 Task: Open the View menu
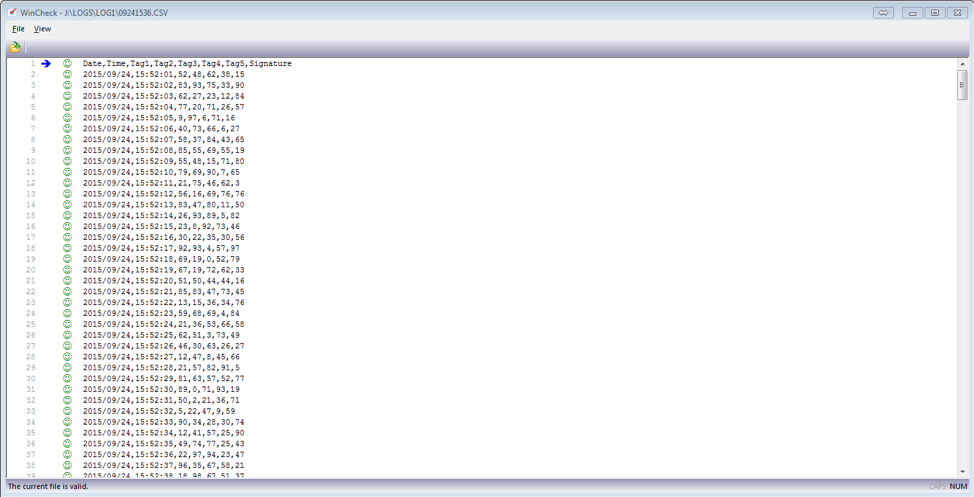coord(42,29)
